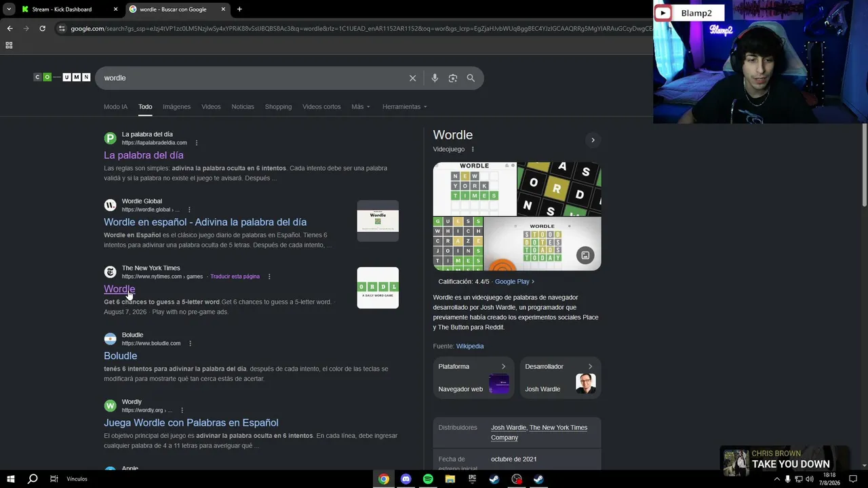Expand the Más search filter dropdown
Viewport: 868px width, 488px height.
click(x=361, y=107)
